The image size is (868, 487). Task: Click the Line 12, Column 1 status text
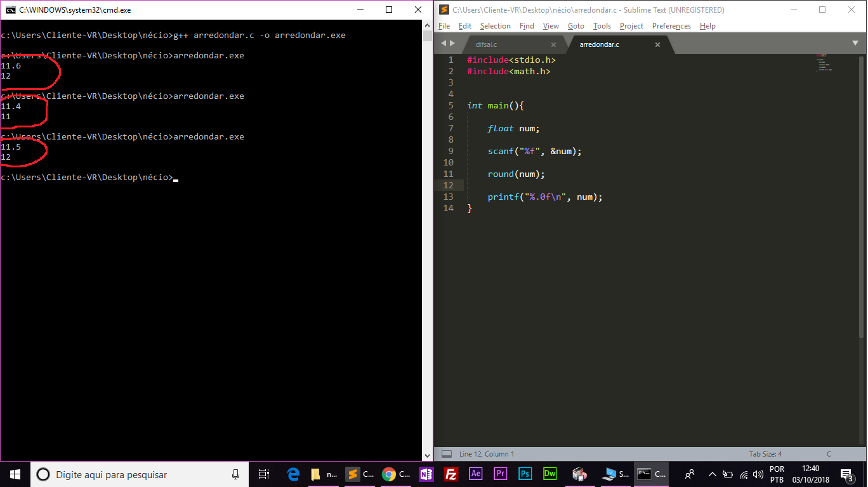coord(487,454)
